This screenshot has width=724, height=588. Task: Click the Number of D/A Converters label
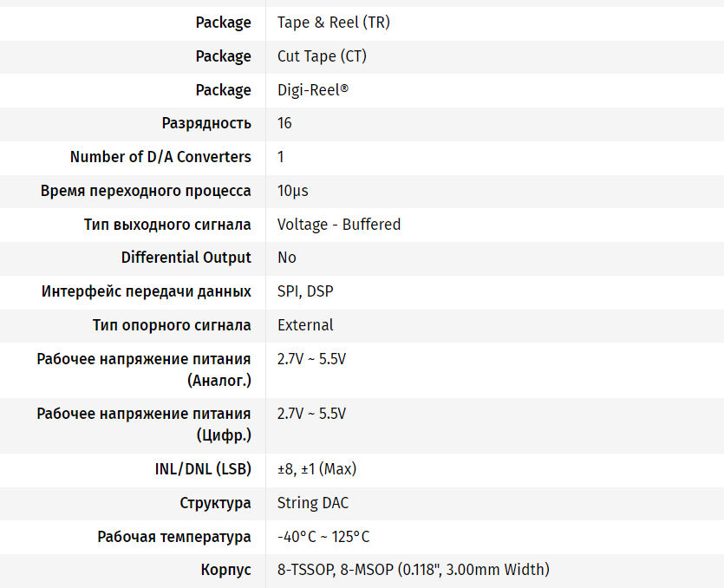pyautogui.click(x=160, y=157)
